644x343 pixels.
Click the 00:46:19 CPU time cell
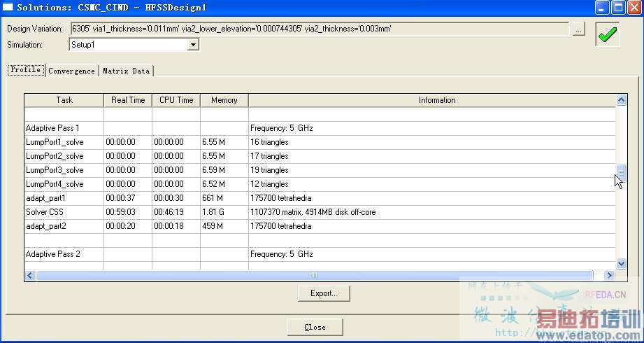click(176, 212)
